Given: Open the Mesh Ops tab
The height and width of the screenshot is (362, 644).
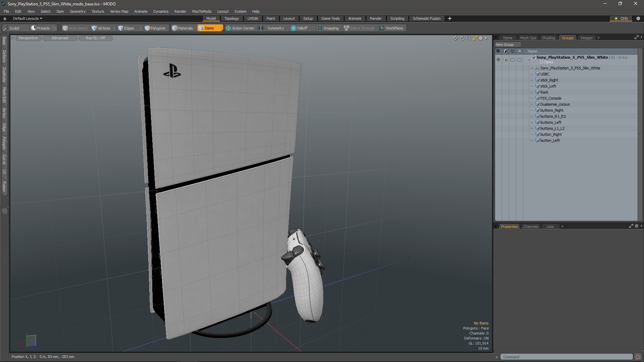Looking at the screenshot, I should (528, 38).
